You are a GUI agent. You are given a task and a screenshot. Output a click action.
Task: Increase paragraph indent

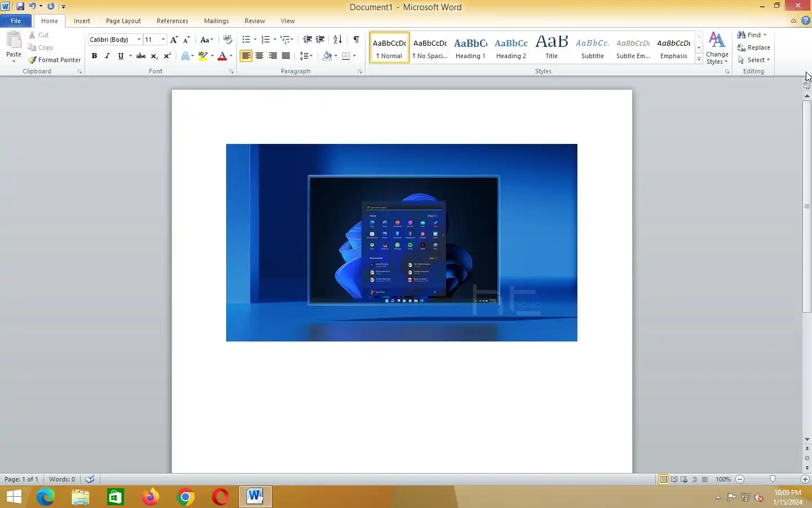tap(320, 40)
